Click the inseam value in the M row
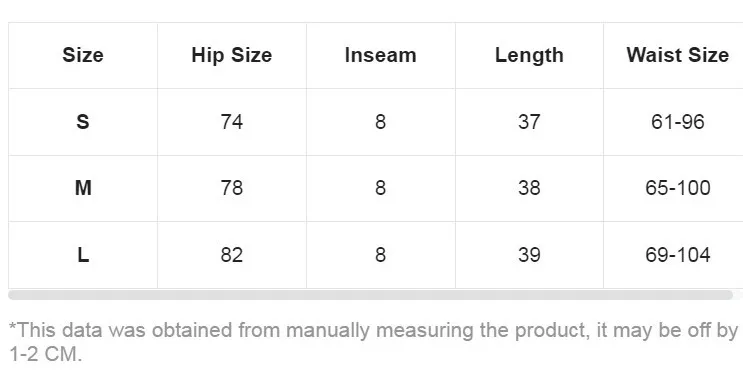743x373 pixels. (x=381, y=188)
